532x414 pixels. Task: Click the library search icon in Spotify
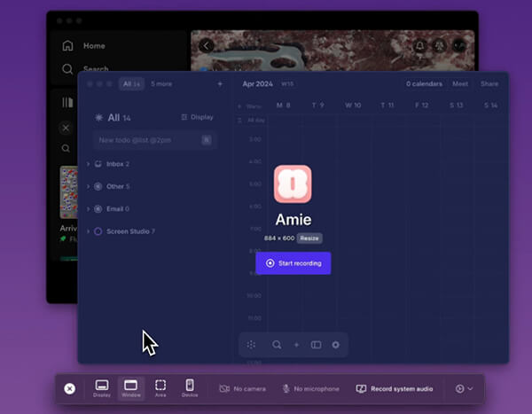pyautogui.click(x=66, y=148)
